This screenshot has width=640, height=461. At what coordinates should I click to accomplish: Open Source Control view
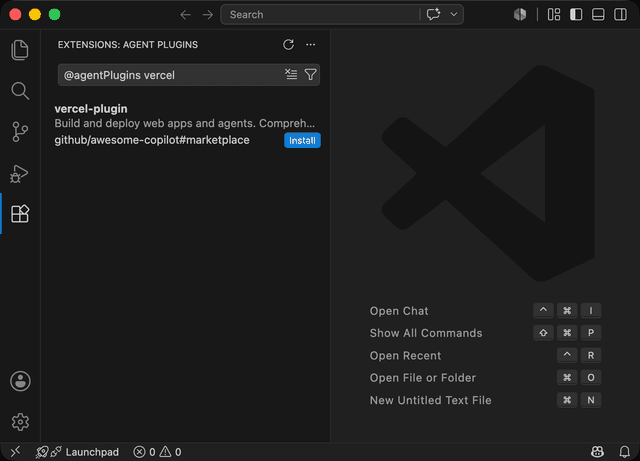click(20, 132)
